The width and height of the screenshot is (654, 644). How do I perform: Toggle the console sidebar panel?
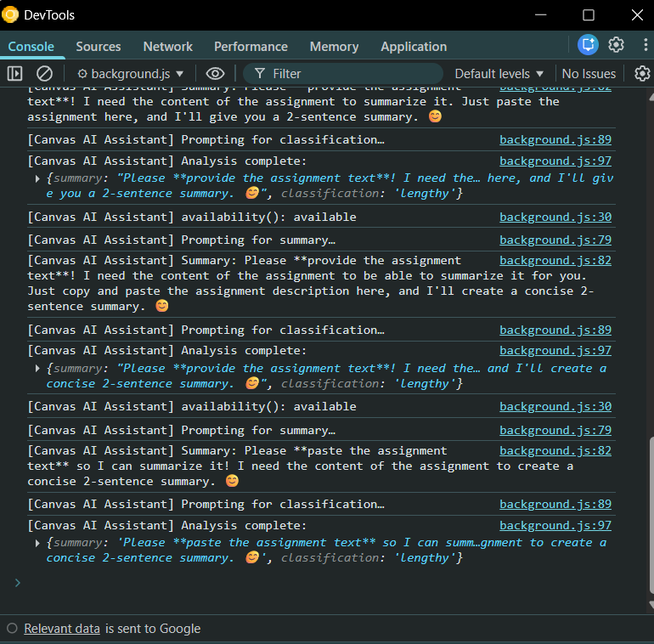pyautogui.click(x=14, y=74)
